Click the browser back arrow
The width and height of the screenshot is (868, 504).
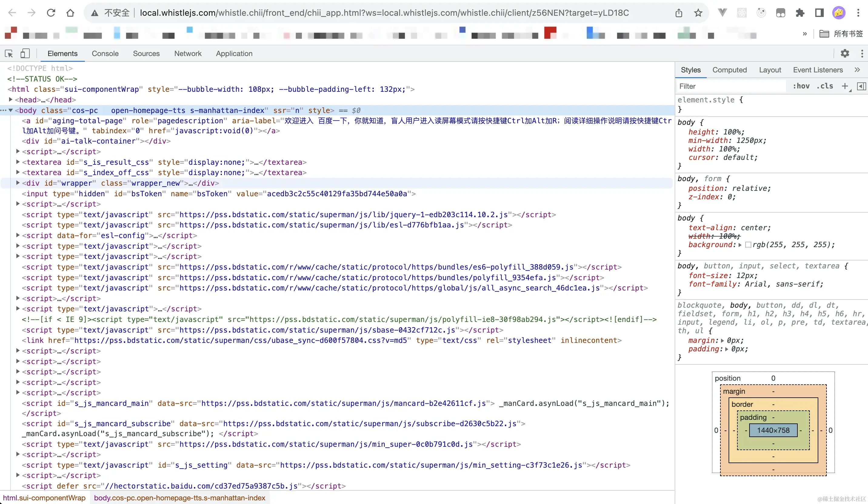(x=12, y=13)
